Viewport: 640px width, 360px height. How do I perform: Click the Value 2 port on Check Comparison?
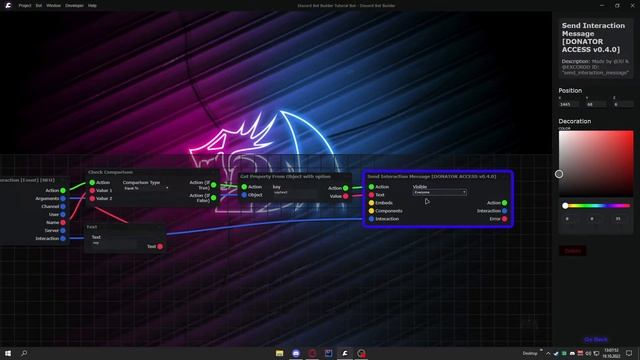point(92,198)
